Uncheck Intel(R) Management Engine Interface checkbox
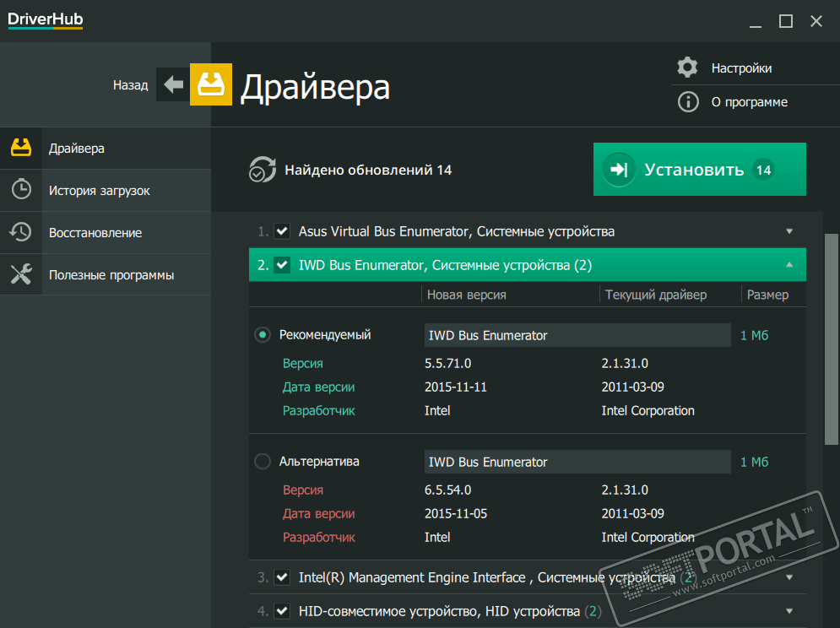 click(282, 577)
